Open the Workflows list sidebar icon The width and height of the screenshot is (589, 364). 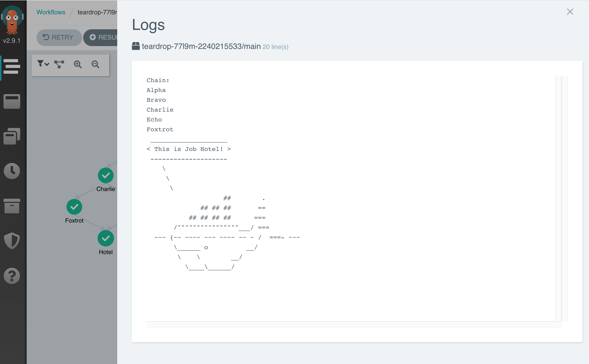tap(11, 66)
